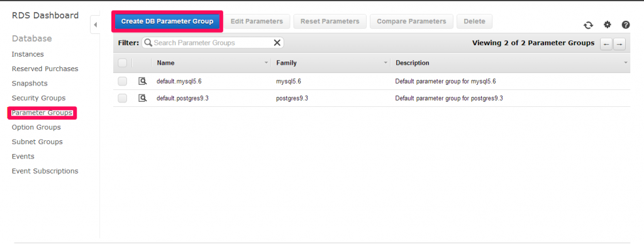Select all parameter groups with header checkbox

click(x=123, y=63)
